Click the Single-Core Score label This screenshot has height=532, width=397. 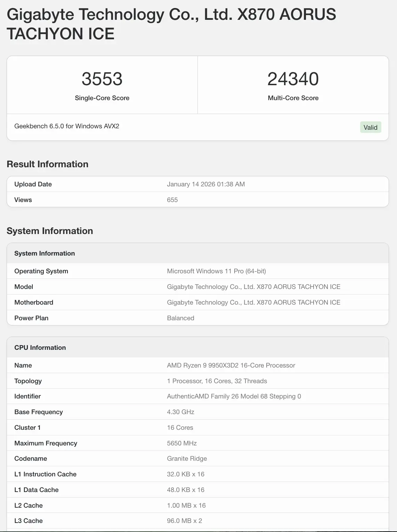(102, 98)
